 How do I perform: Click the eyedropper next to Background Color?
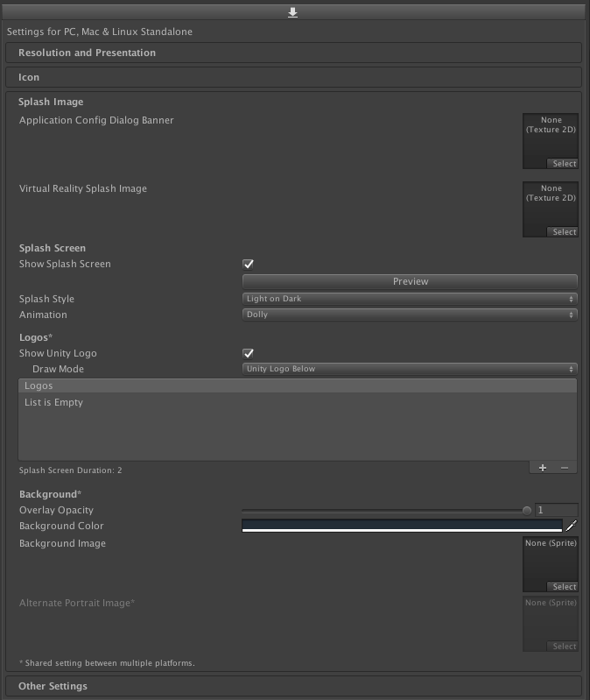[572, 526]
